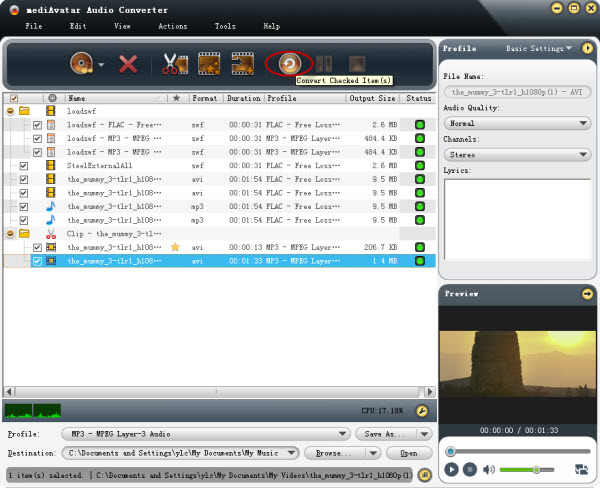Viewport: 600px width, 488px height.
Task: Toggle checkbox of first mp3 9.5 MB row
Action: point(24,207)
